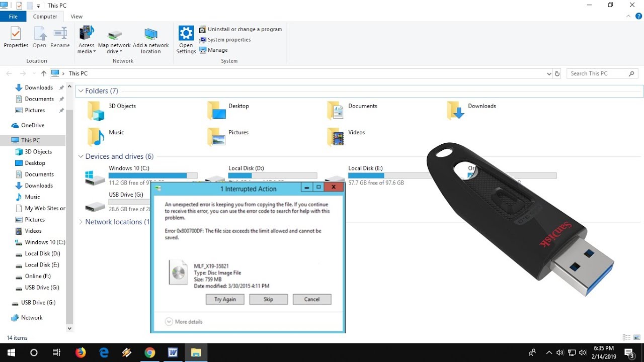Switch to large icons view in status bar
644x362 pixels.
coord(636,337)
